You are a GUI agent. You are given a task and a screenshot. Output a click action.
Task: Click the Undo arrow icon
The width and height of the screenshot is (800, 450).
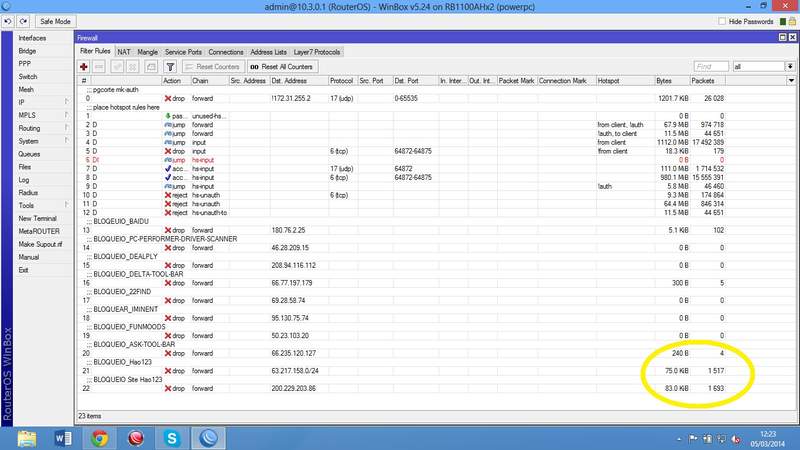click(8, 21)
